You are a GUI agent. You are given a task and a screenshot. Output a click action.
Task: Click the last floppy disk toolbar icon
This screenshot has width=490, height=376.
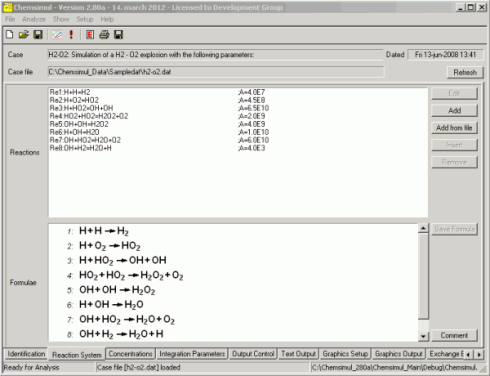tap(119, 34)
